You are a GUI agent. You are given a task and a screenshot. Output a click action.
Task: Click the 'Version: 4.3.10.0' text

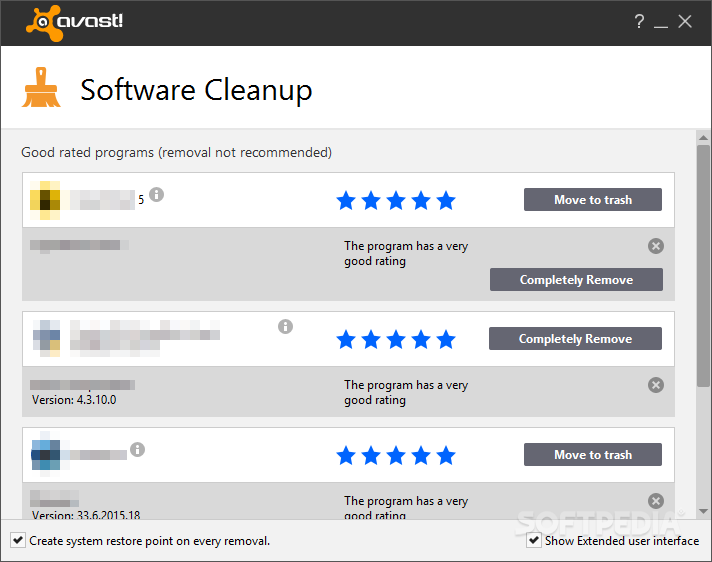pyautogui.click(x=74, y=400)
